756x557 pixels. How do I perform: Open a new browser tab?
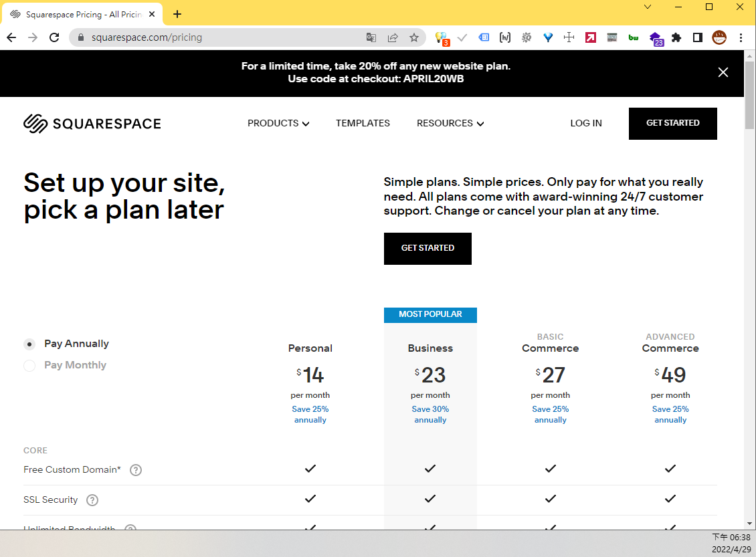point(177,15)
